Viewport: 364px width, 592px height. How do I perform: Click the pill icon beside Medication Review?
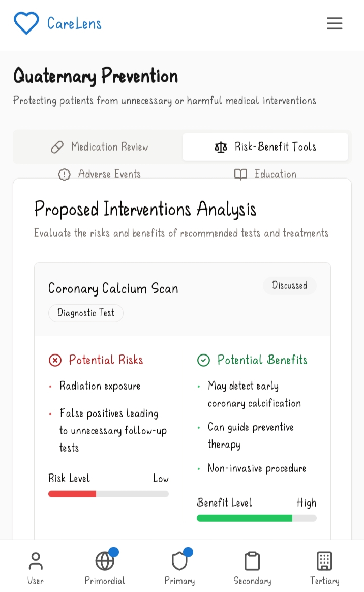click(x=57, y=147)
